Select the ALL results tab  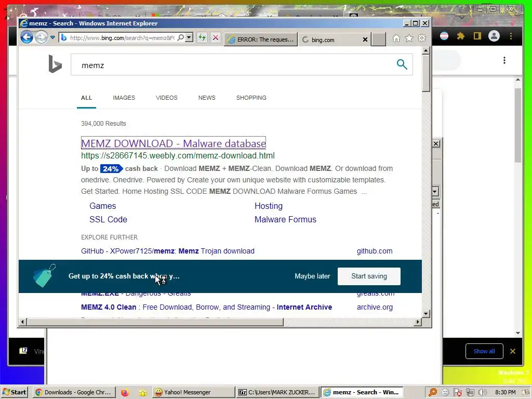pyautogui.click(x=87, y=98)
